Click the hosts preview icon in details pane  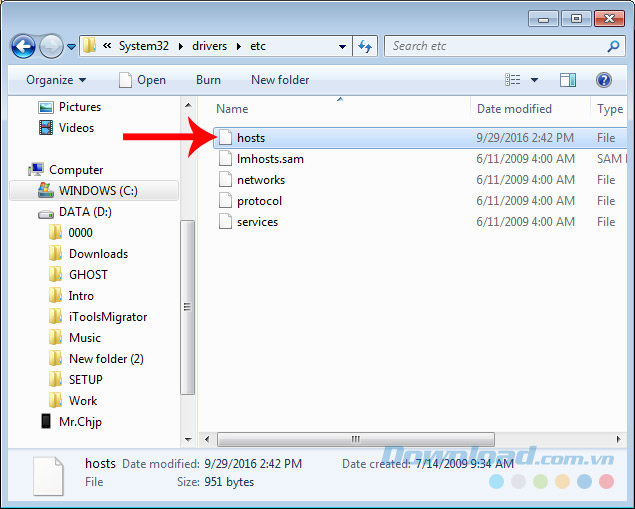coord(48,476)
